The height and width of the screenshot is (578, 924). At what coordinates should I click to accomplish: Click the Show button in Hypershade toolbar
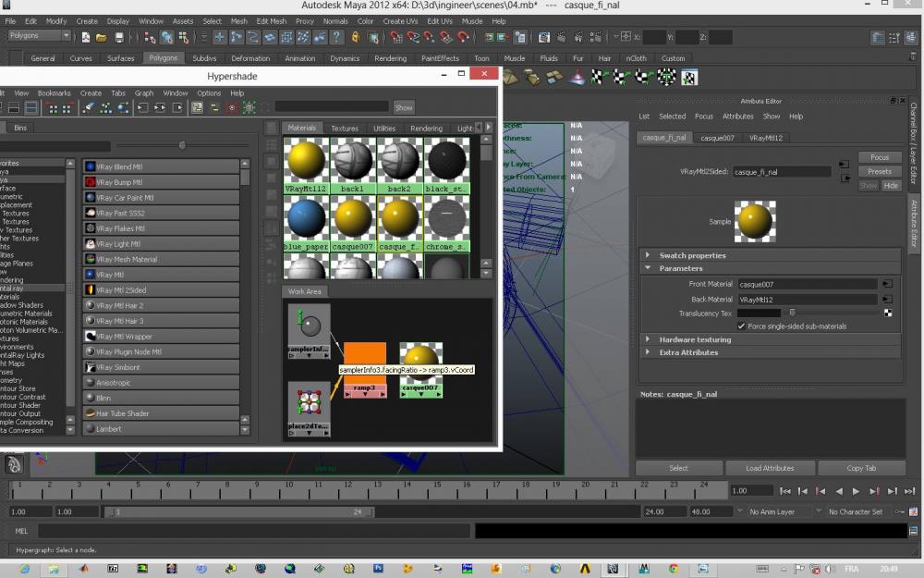404,108
